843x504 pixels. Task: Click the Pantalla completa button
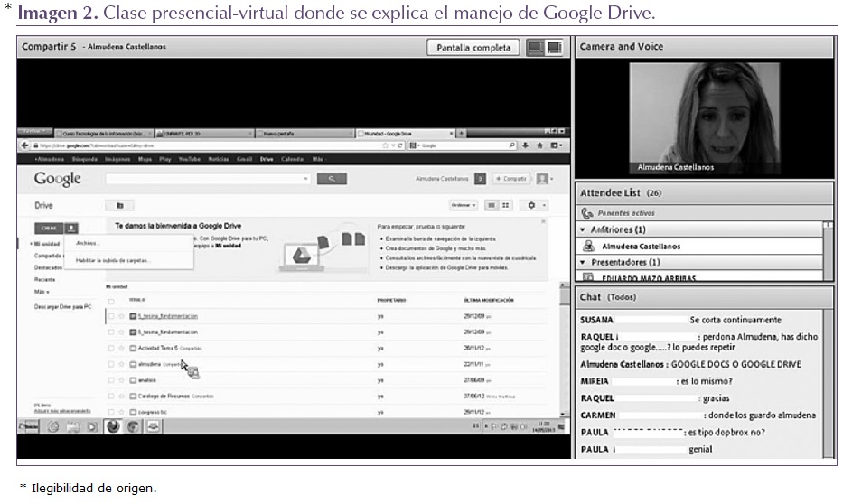click(x=473, y=48)
